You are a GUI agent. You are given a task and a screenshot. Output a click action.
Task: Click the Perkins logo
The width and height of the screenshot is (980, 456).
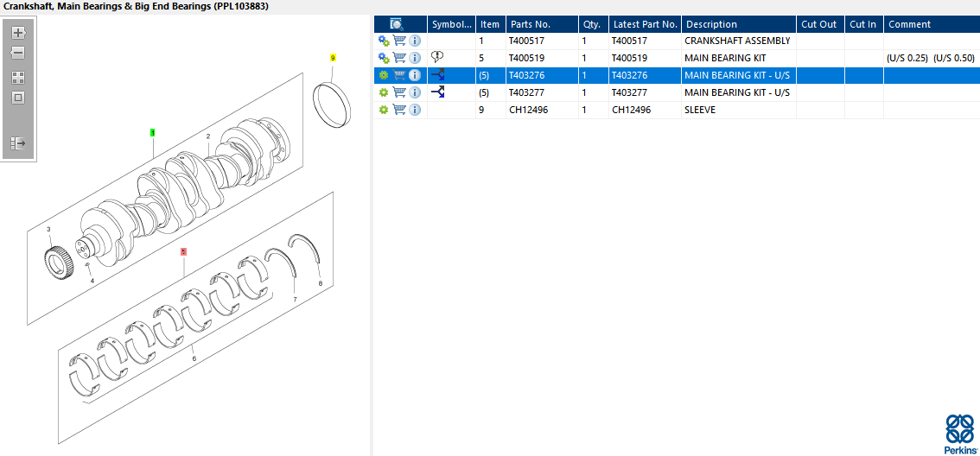click(960, 434)
